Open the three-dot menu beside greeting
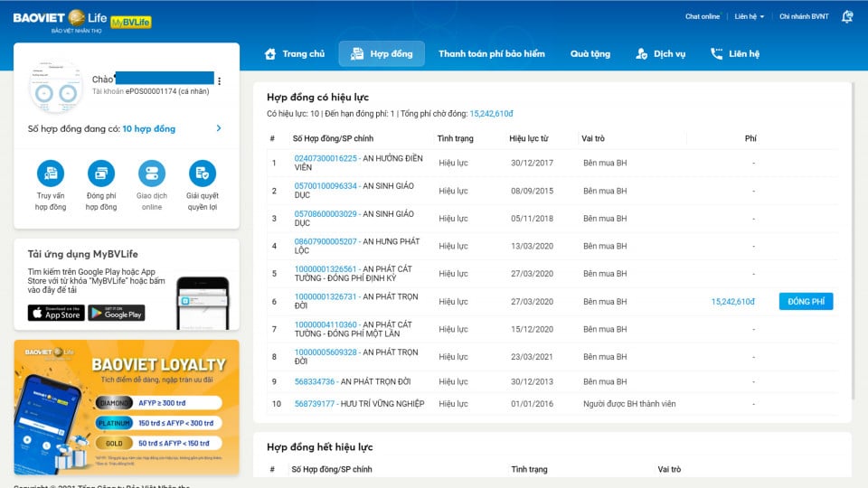The height and width of the screenshot is (488, 868). [219, 80]
